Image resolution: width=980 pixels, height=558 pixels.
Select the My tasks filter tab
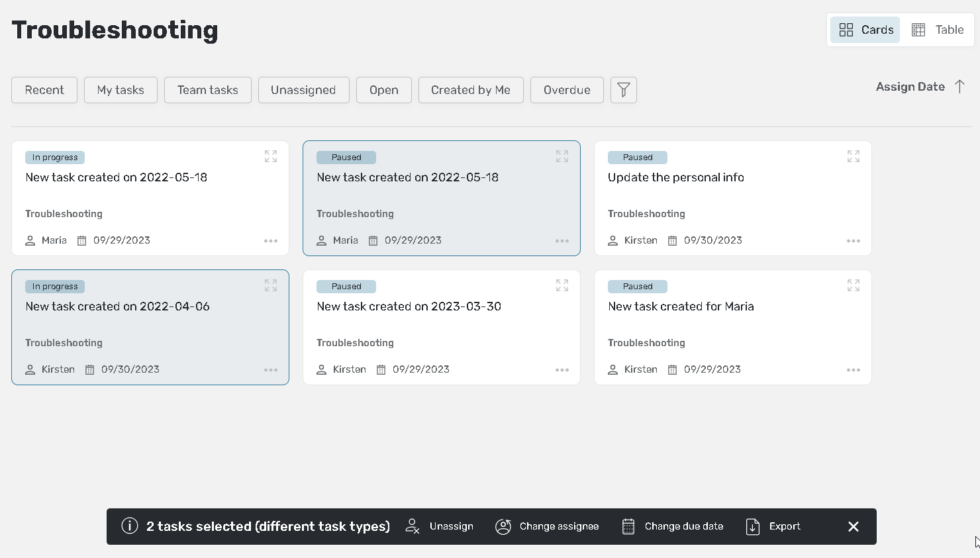[x=121, y=90]
